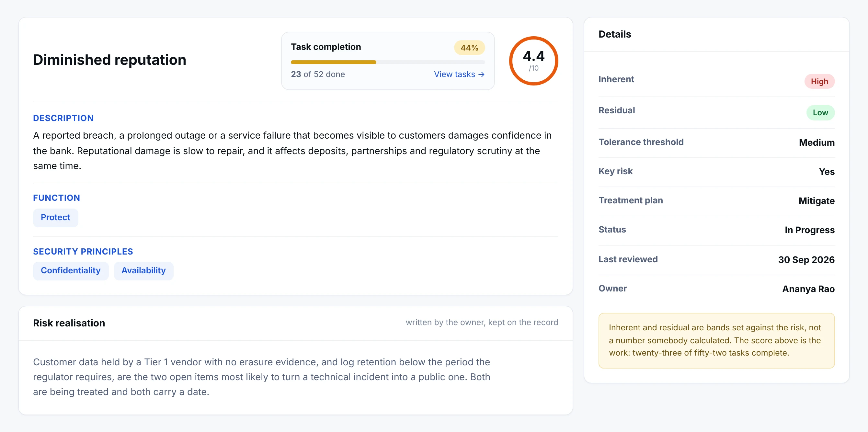
Task: Select the Protect function tag
Action: pyautogui.click(x=56, y=217)
